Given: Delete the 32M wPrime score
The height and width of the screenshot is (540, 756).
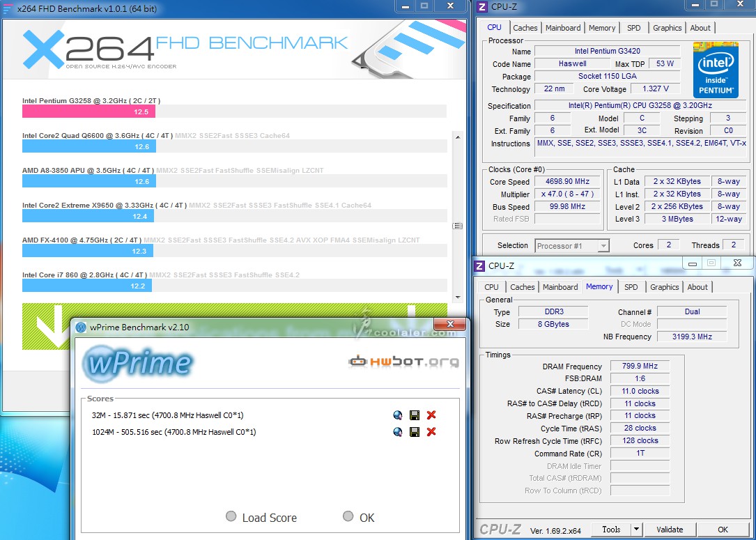Looking at the screenshot, I should point(431,415).
